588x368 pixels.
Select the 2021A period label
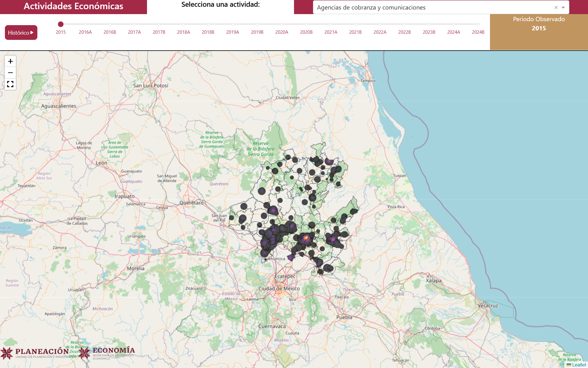(331, 32)
